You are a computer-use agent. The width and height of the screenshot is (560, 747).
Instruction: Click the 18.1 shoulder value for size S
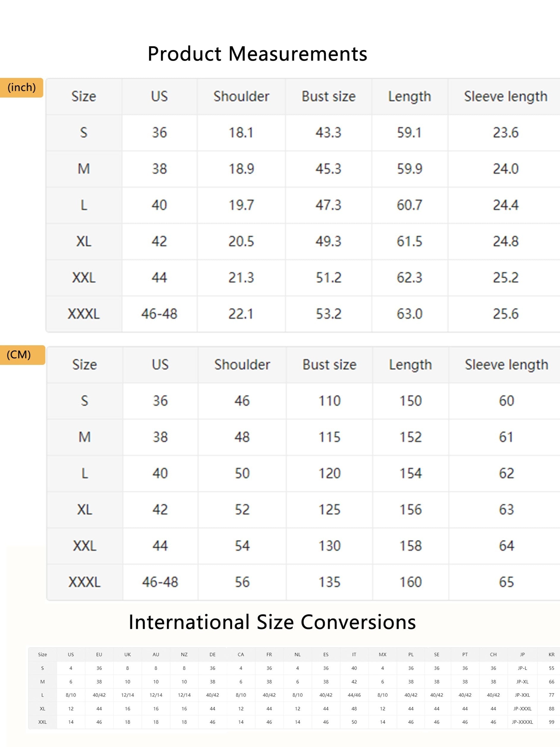tap(241, 133)
